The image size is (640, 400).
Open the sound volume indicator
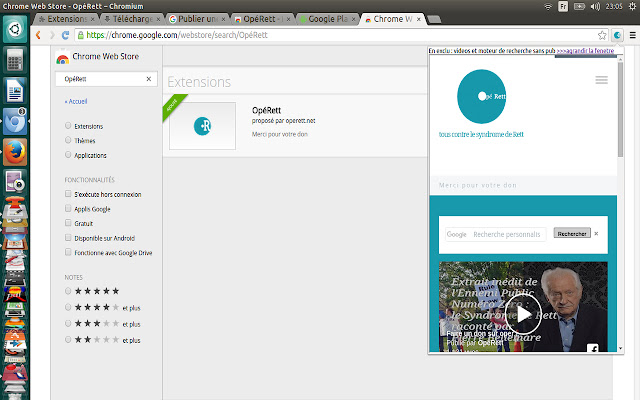(596, 7)
